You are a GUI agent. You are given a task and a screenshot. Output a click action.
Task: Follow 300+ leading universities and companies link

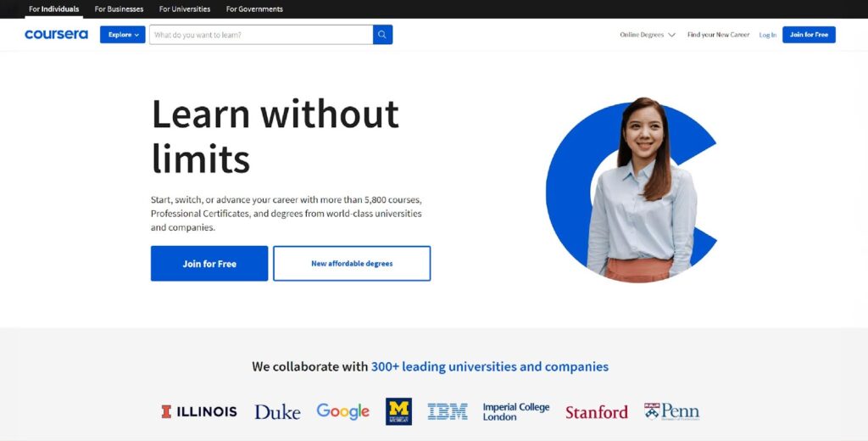489,366
